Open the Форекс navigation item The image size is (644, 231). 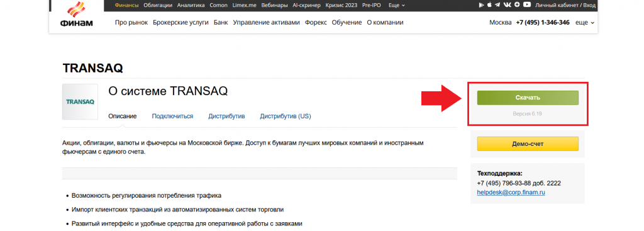pyautogui.click(x=316, y=23)
